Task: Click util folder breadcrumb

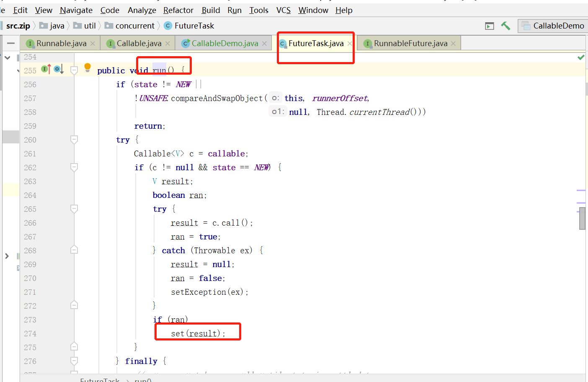Action: tap(85, 26)
